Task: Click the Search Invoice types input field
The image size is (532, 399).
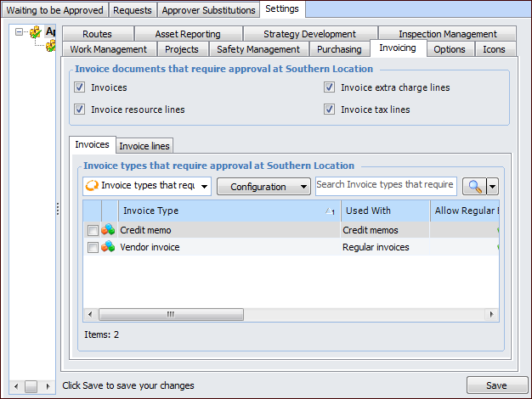Action: pos(385,185)
